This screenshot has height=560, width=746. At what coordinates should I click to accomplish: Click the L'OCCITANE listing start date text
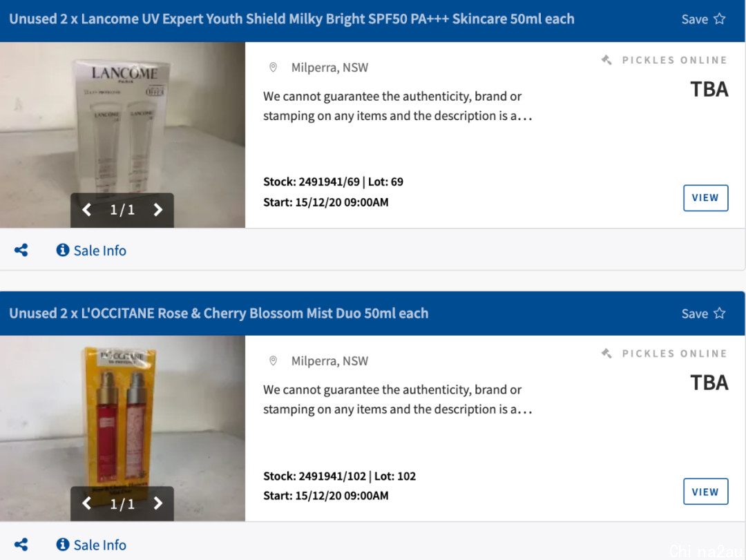[x=326, y=496]
